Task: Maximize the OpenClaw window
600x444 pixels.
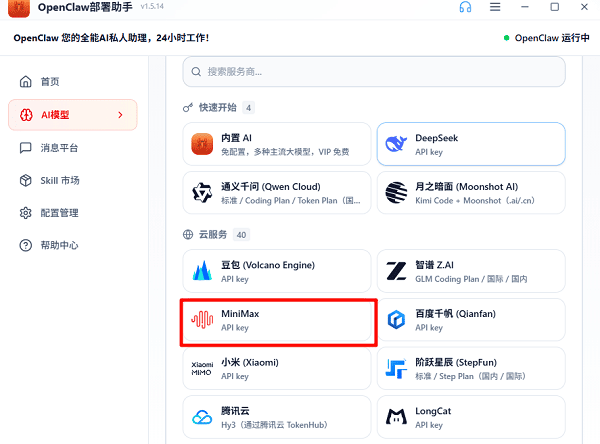Action: 554,7
